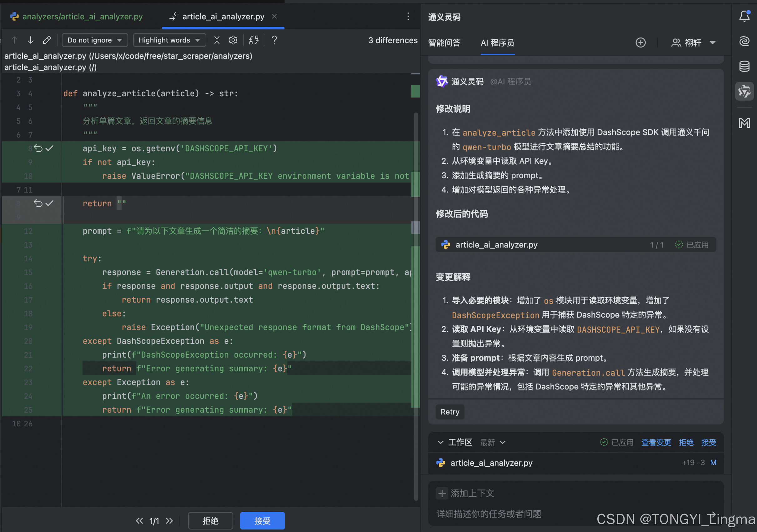Open the 'Do not ignore' dropdown
The width and height of the screenshot is (757, 532).
coord(95,40)
